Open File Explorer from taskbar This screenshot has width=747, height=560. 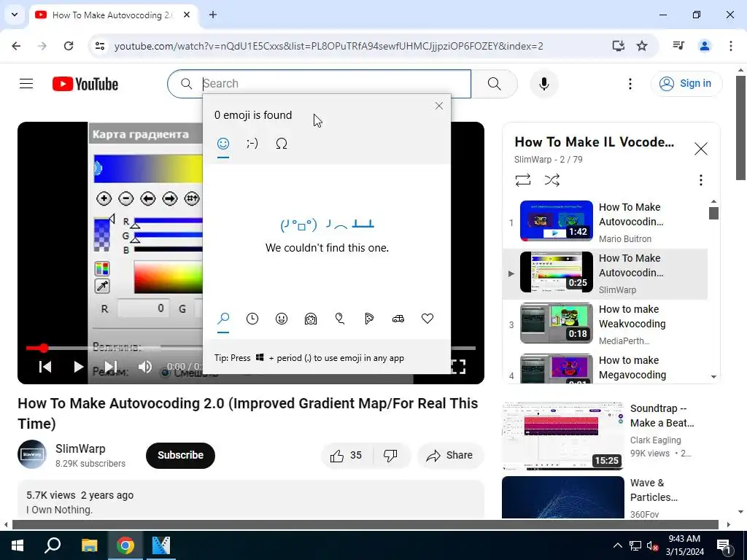click(89, 545)
